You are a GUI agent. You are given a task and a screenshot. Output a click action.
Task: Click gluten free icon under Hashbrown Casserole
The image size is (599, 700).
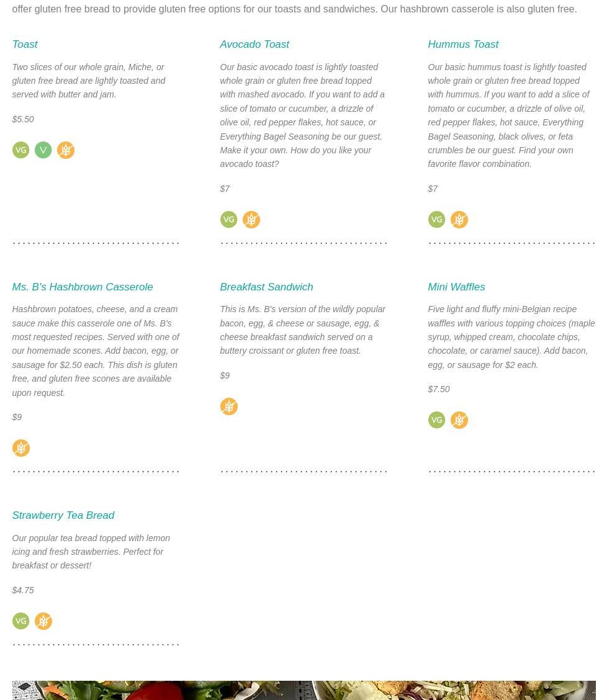pyautogui.click(x=20, y=448)
